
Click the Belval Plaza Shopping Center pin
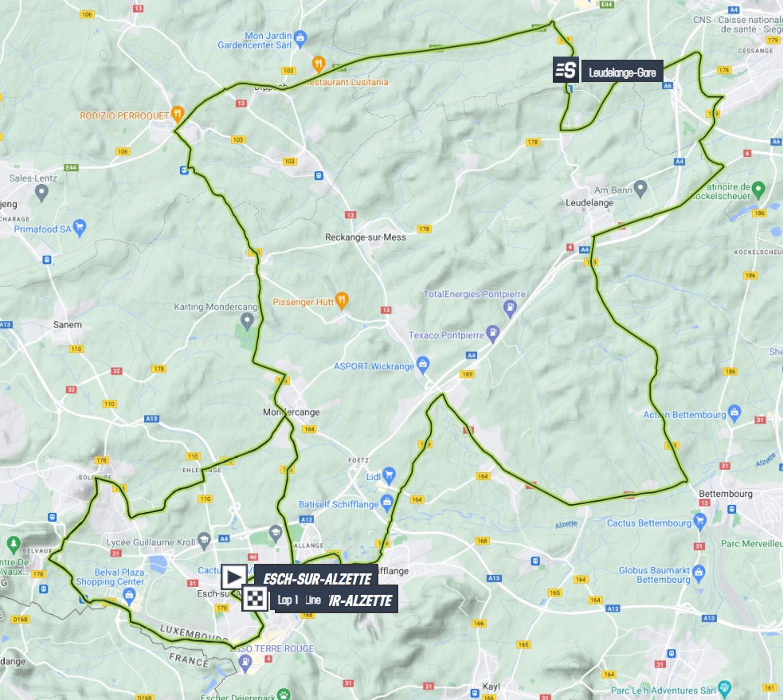129,596
